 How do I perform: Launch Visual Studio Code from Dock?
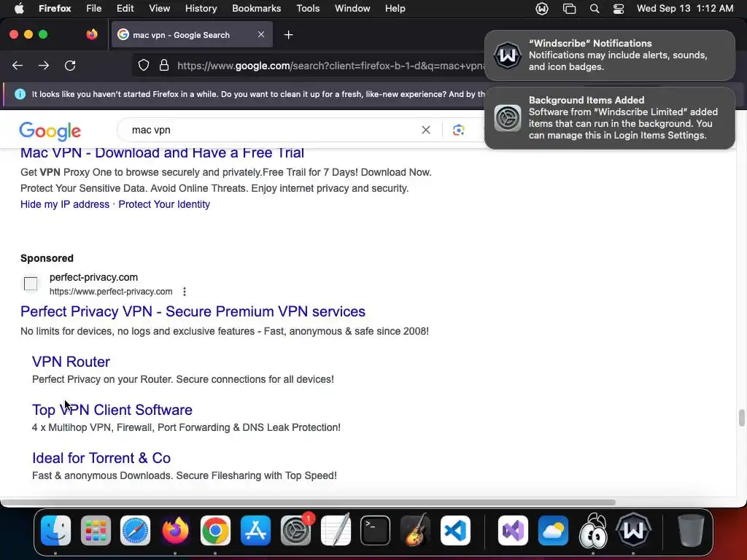(455, 530)
